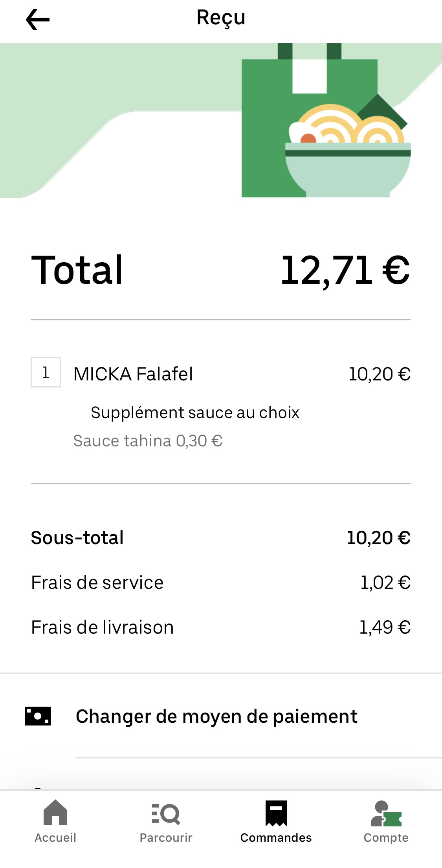
Task: Tap the Reçu page title
Action: (x=221, y=18)
